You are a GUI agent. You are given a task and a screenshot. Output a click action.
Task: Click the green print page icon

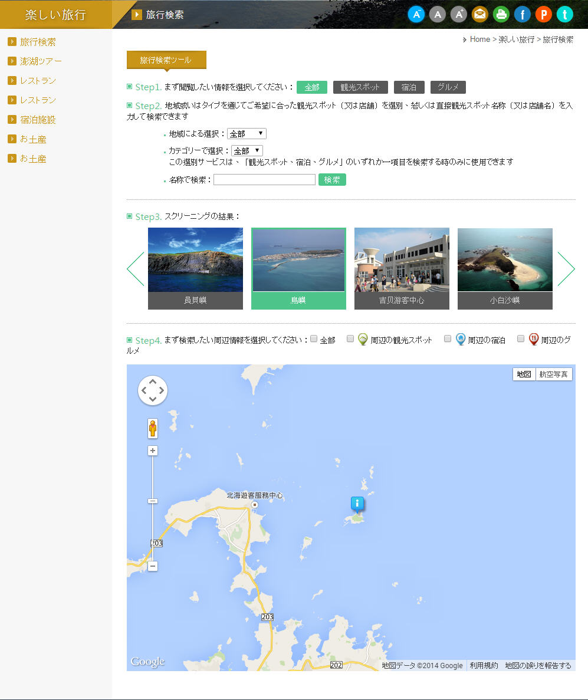coord(501,15)
